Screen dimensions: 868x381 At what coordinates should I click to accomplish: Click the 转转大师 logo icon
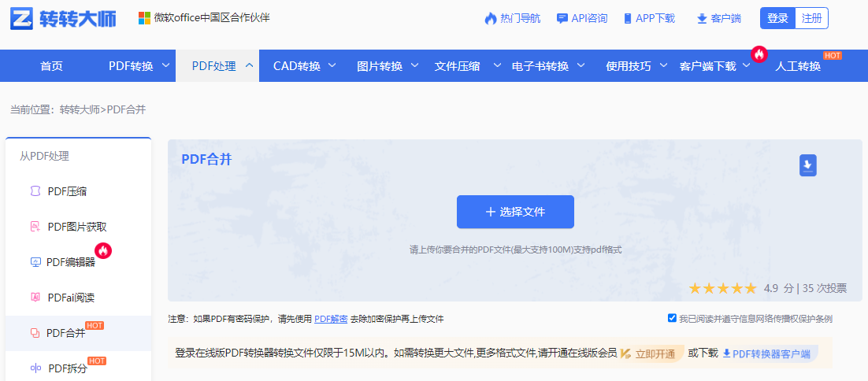21,18
